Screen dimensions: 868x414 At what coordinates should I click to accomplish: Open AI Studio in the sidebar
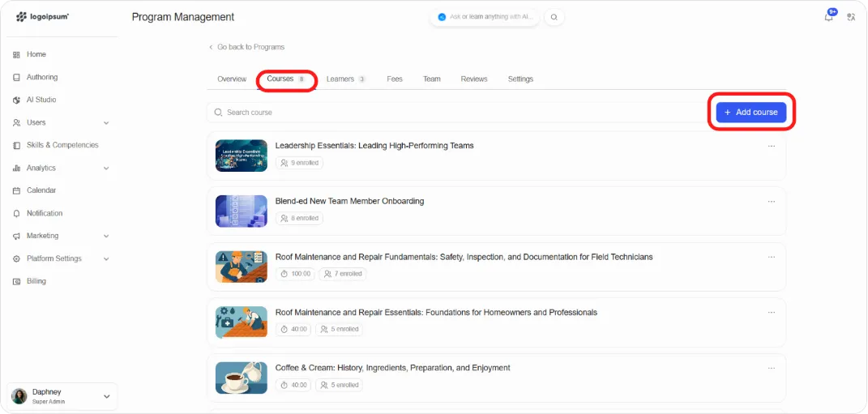click(x=41, y=100)
